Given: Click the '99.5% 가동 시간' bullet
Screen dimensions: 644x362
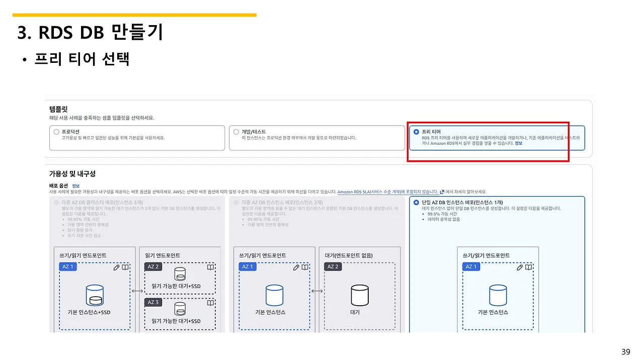Looking at the screenshot, I should coord(441,214).
